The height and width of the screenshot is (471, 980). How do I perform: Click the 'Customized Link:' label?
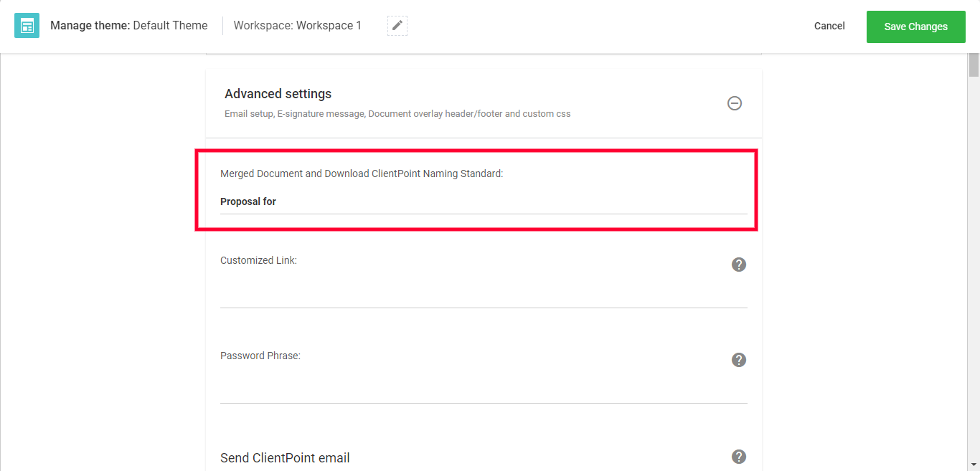(x=258, y=261)
